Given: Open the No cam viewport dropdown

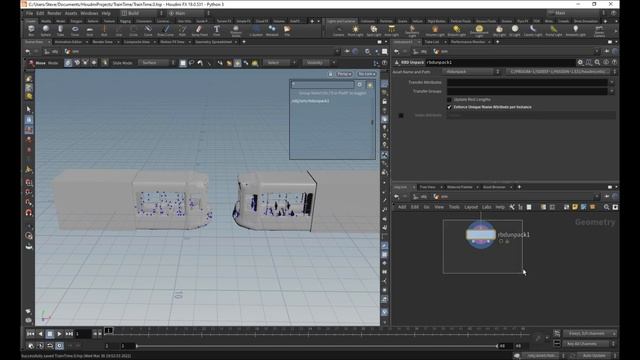Looking at the screenshot, I should point(367,74).
